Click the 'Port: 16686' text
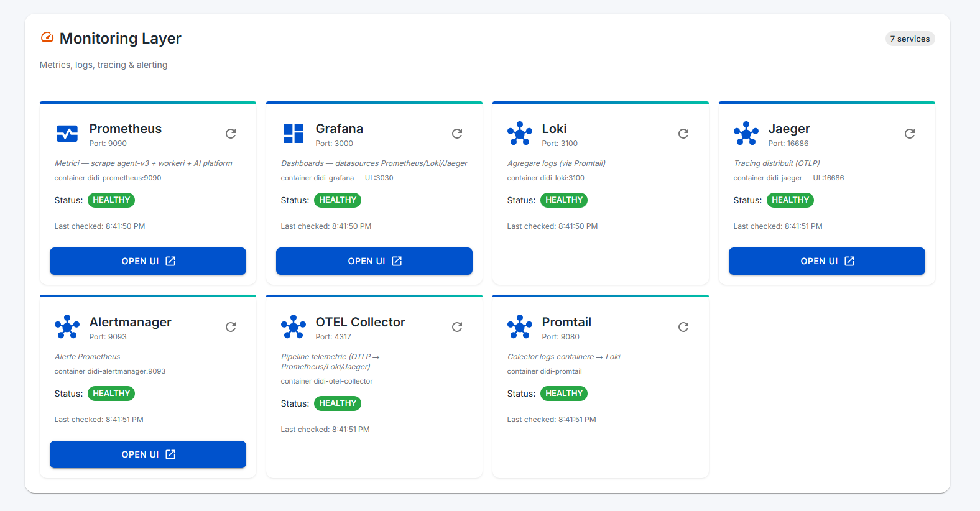This screenshot has height=511, width=980. click(788, 144)
